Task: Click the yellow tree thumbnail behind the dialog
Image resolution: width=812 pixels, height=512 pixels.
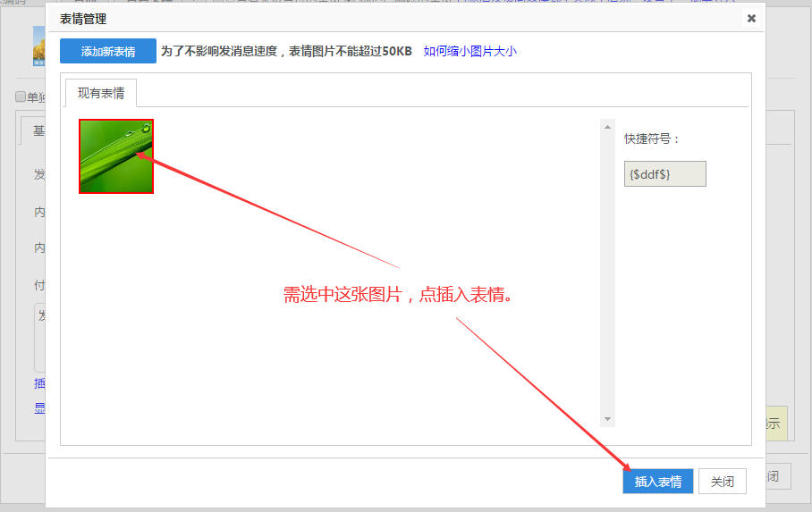Action: pyautogui.click(x=38, y=45)
